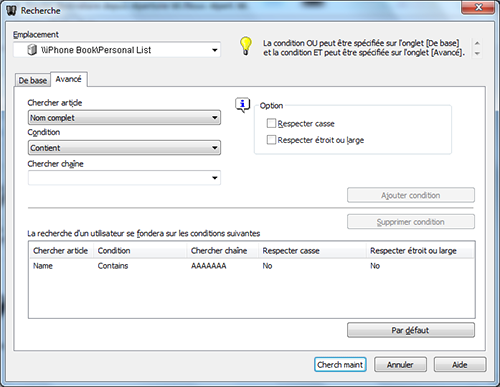The image size is (500, 387).
Task: Click Respecter étroit ou large column header
Action: click(420, 251)
